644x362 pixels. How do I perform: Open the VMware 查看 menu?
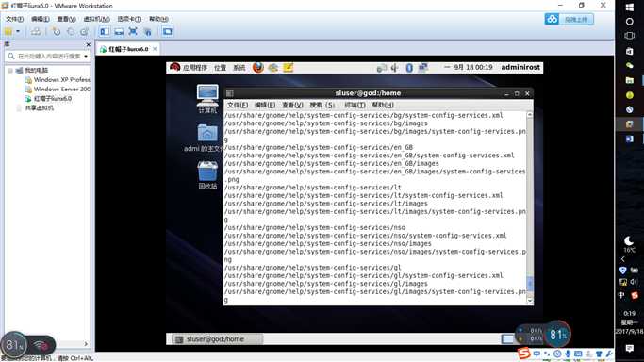(x=66, y=19)
